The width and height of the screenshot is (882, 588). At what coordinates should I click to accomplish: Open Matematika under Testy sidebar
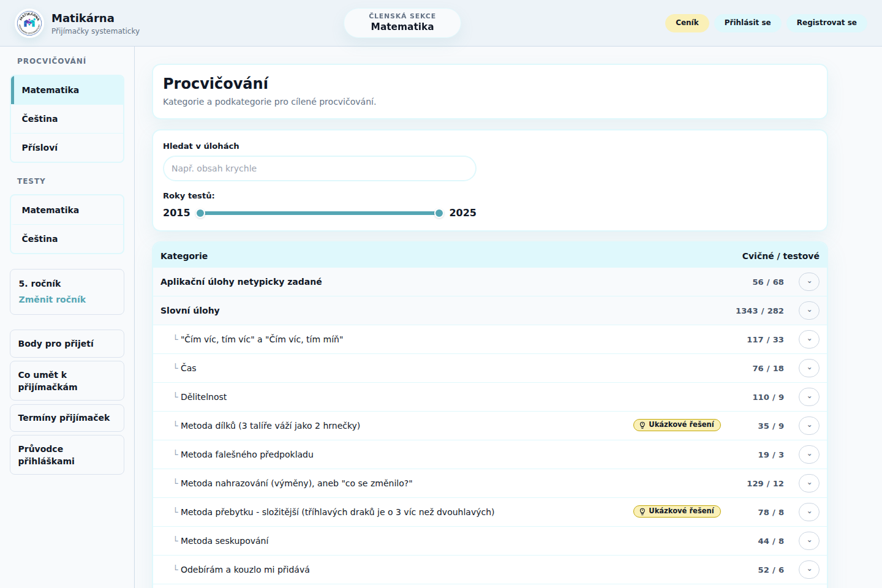[67, 210]
